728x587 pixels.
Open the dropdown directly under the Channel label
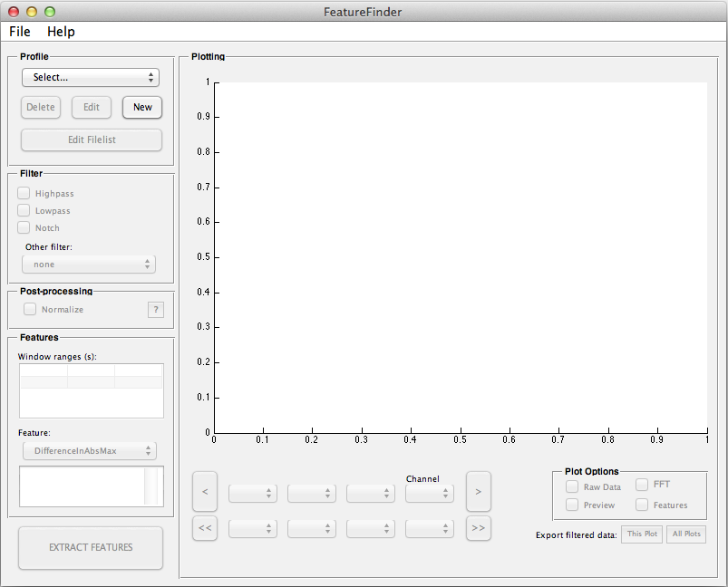coord(430,494)
